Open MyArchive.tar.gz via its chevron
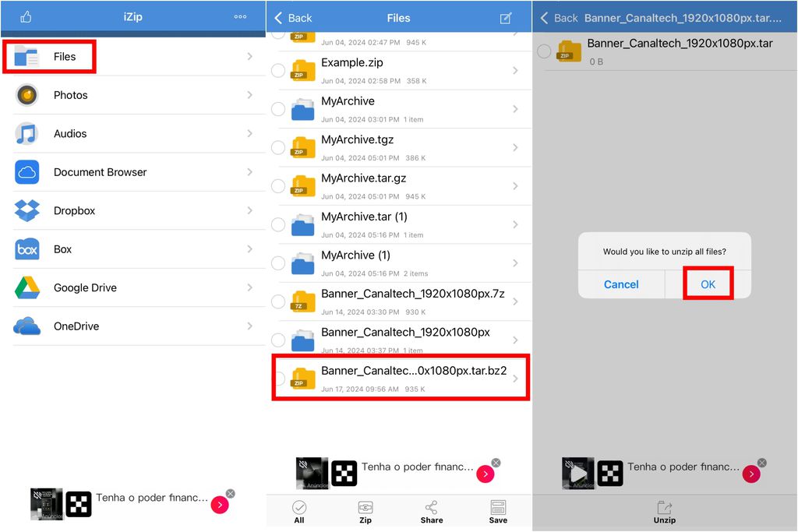798x532 pixels. click(514, 185)
